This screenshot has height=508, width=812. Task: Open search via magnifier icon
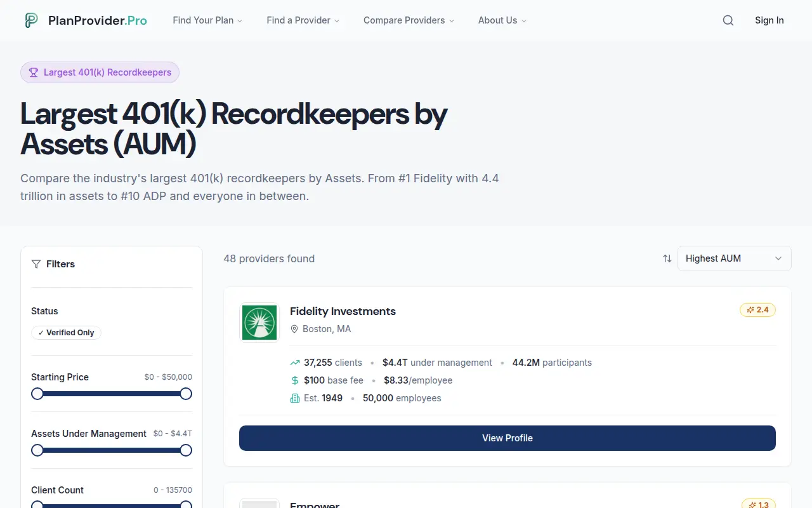point(728,20)
